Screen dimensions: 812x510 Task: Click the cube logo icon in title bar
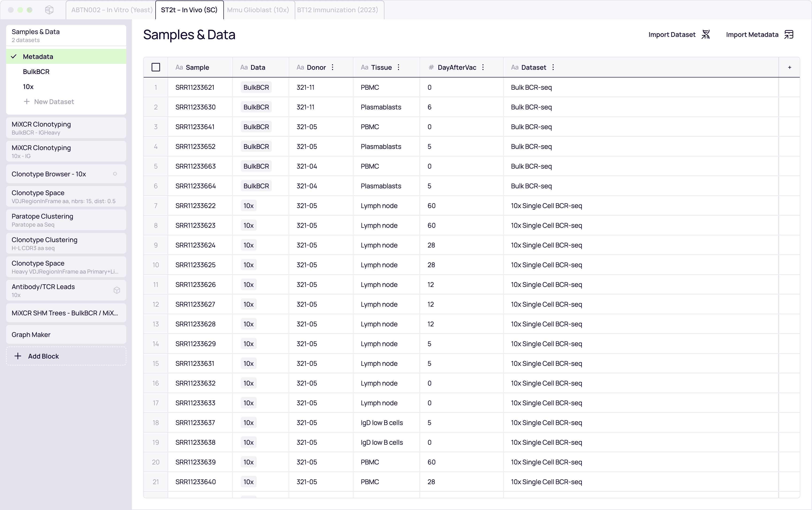pyautogui.click(x=49, y=10)
